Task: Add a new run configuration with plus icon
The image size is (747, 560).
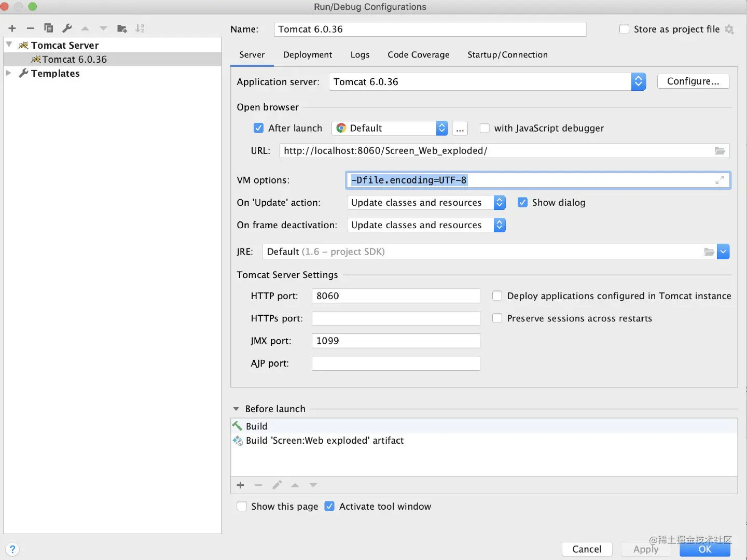Action: pos(12,29)
